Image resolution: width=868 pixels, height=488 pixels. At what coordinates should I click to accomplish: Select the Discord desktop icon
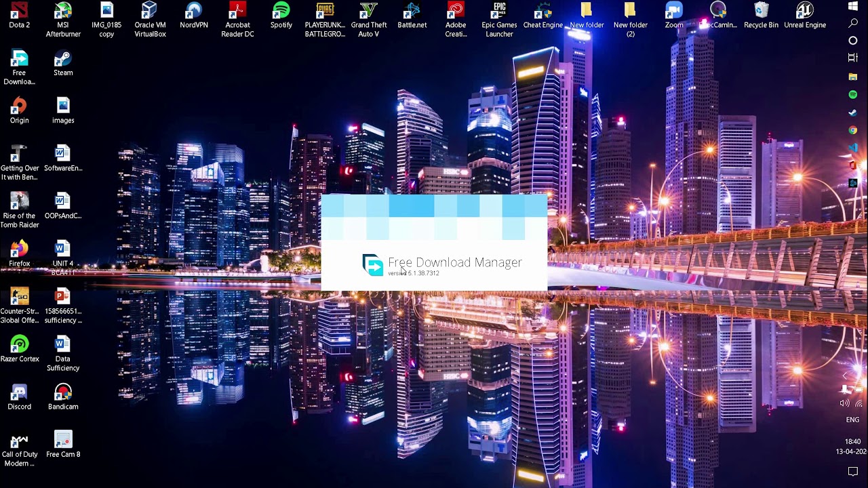[19, 397]
